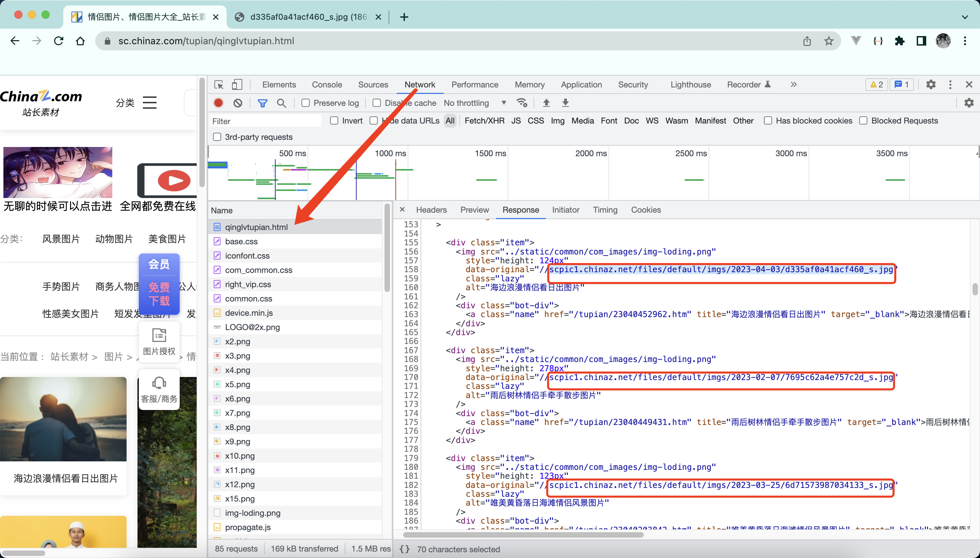The height and width of the screenshot is (558, 980).
Task: Open DevTools three-dot customize menu
Action: pyautogui.click(x=950, y=85)
